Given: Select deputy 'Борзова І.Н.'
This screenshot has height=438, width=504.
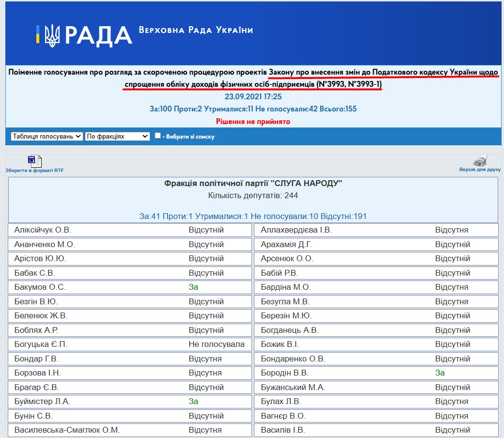Looking at the screenshot, I should tap(38, 373).
